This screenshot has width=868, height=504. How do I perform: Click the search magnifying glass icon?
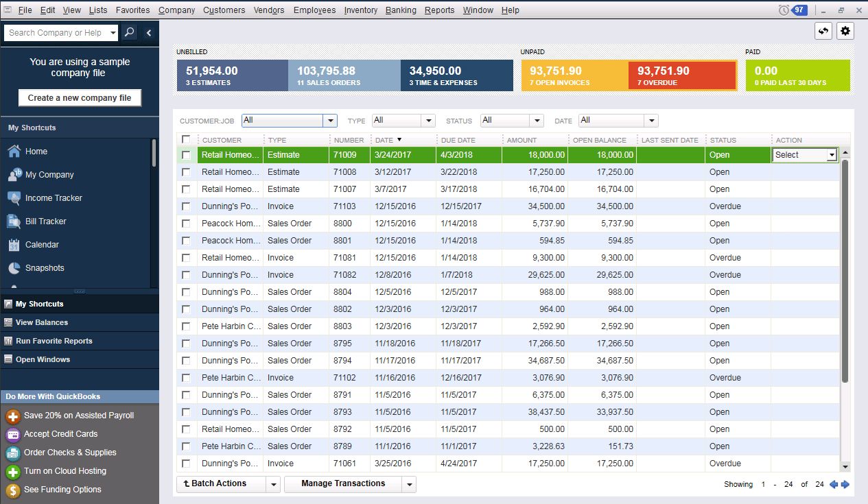click(x=130, y=32)
